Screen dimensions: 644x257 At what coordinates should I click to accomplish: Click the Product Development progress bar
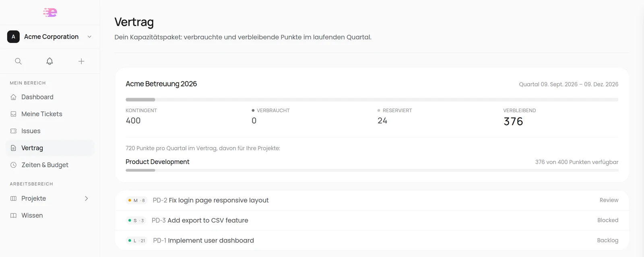point(372,171)
